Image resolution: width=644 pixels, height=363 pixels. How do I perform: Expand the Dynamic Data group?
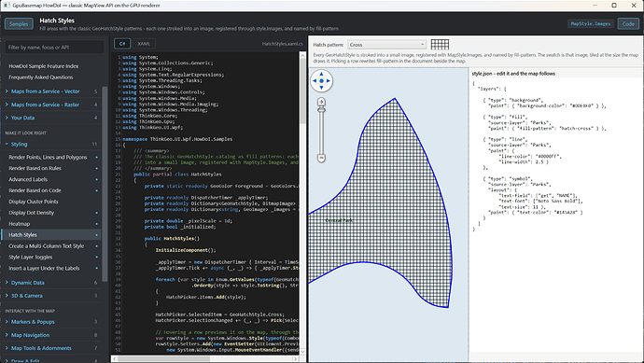pos(51,283)
